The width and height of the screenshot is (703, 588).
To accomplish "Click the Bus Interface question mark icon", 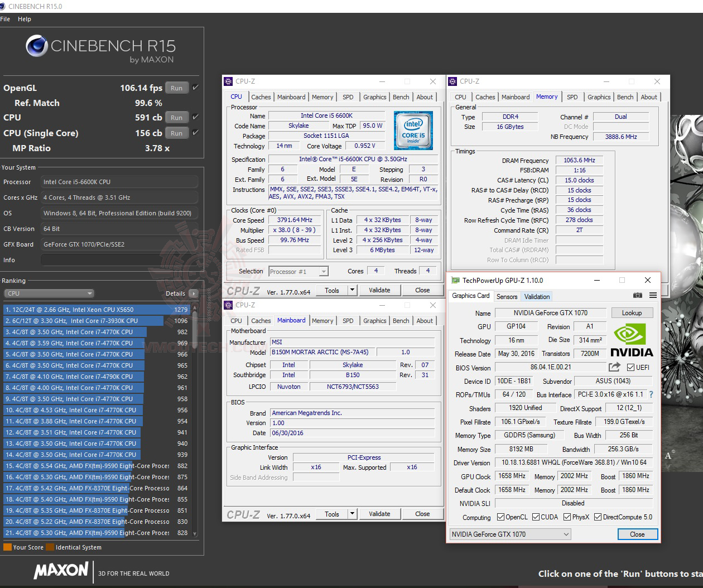I will 651,394.
